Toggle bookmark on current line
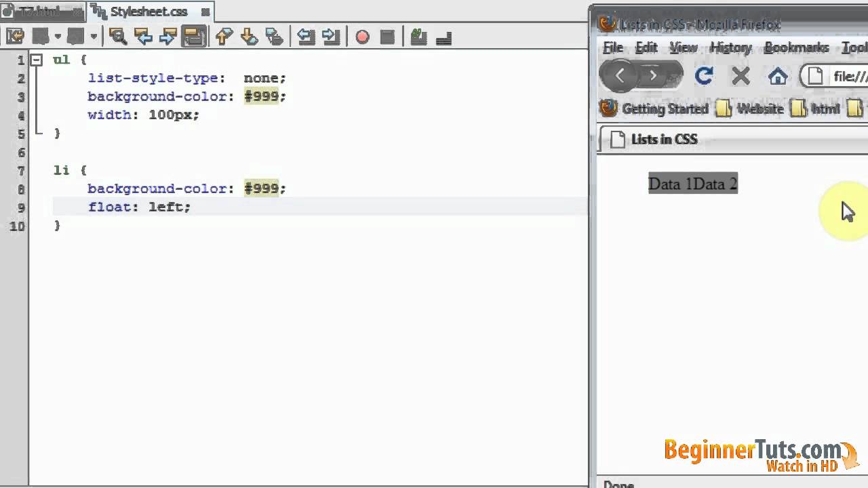 (274, 37)
